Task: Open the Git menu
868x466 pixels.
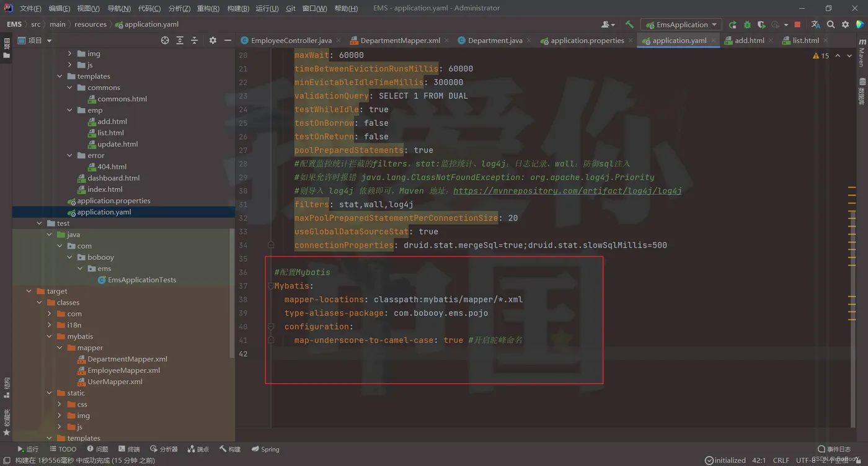Action: click(x=291, y=8)
